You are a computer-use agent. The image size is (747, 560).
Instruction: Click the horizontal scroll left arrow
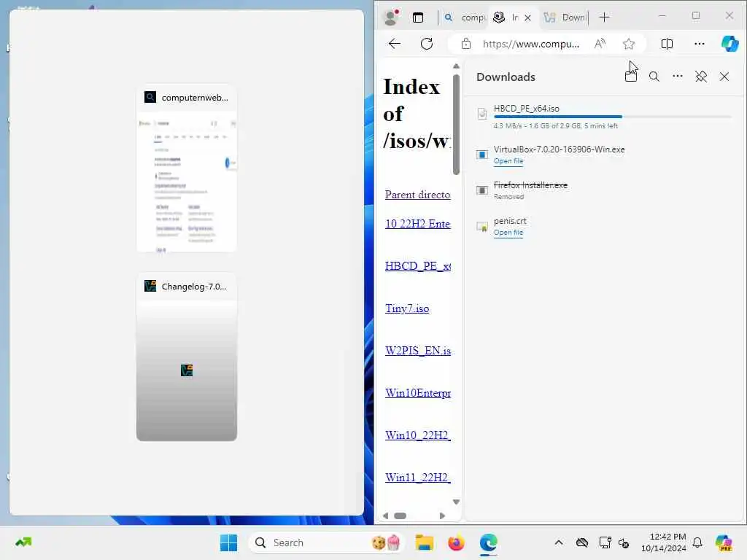(385, 516)
